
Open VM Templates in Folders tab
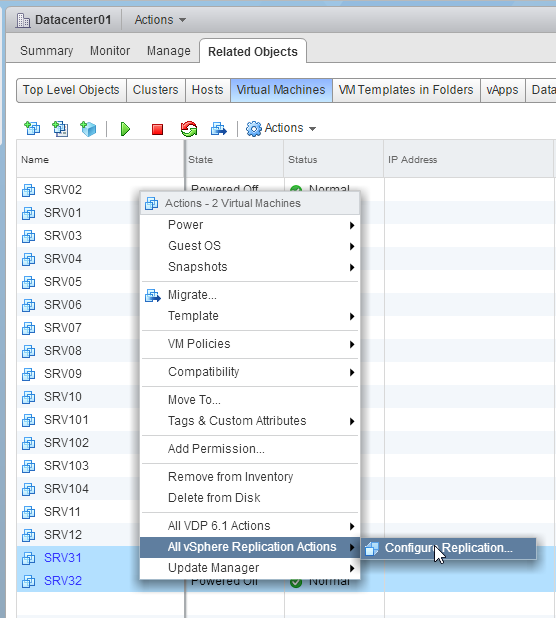point(406,90)
